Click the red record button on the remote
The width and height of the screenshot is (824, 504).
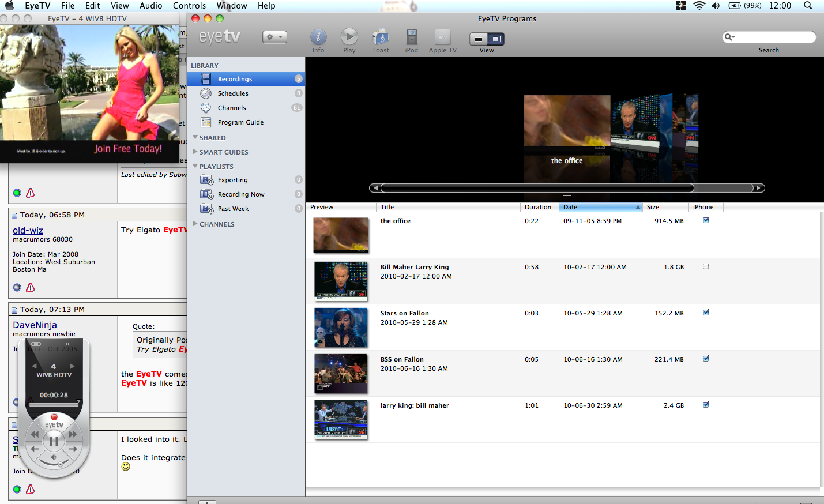(54, 417)
